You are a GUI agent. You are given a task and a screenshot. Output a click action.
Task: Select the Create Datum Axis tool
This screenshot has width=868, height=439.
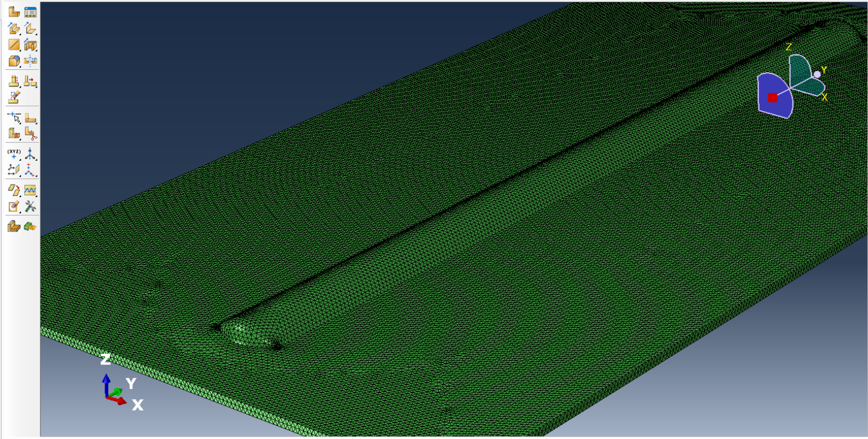tap(31, 154)
